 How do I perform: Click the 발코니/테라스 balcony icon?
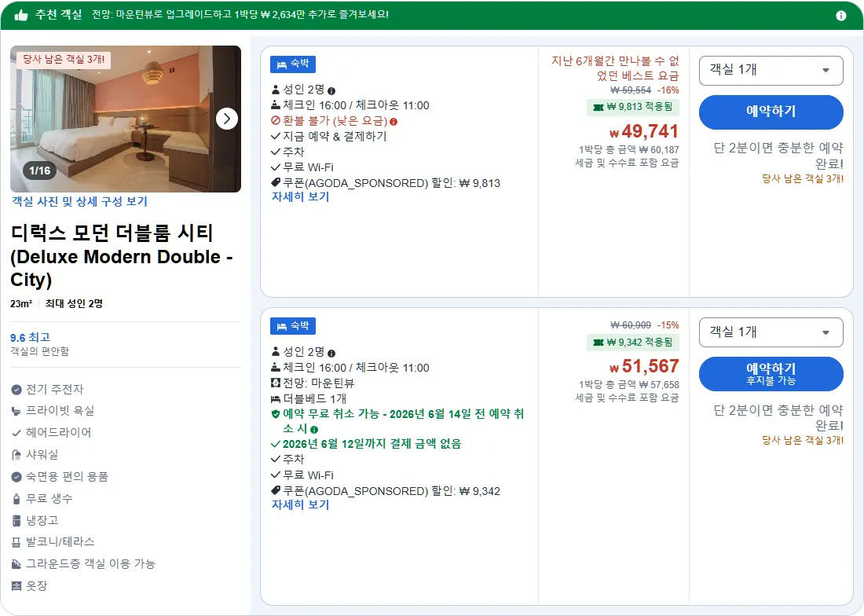point(16,542)
